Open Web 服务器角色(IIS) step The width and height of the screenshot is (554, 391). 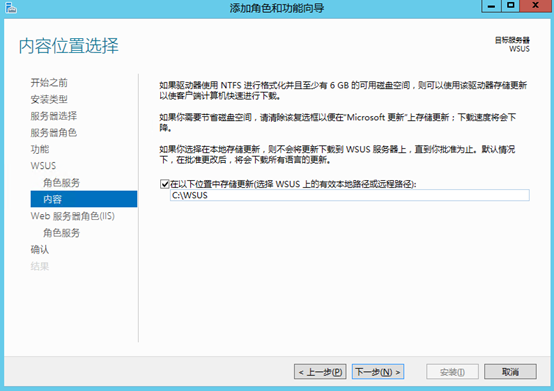[x=73, y=216]
